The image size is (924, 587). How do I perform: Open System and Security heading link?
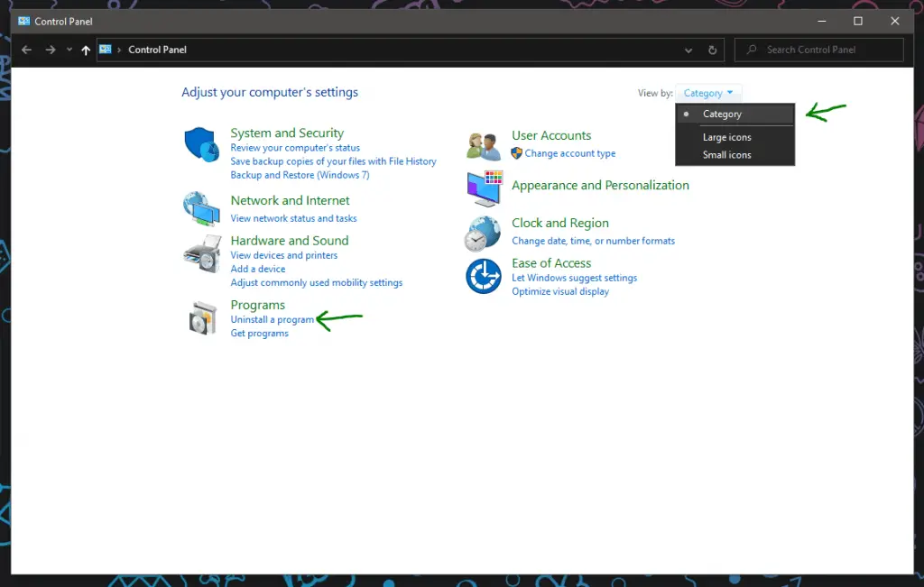pyautogui.click(x=287, y=133)
